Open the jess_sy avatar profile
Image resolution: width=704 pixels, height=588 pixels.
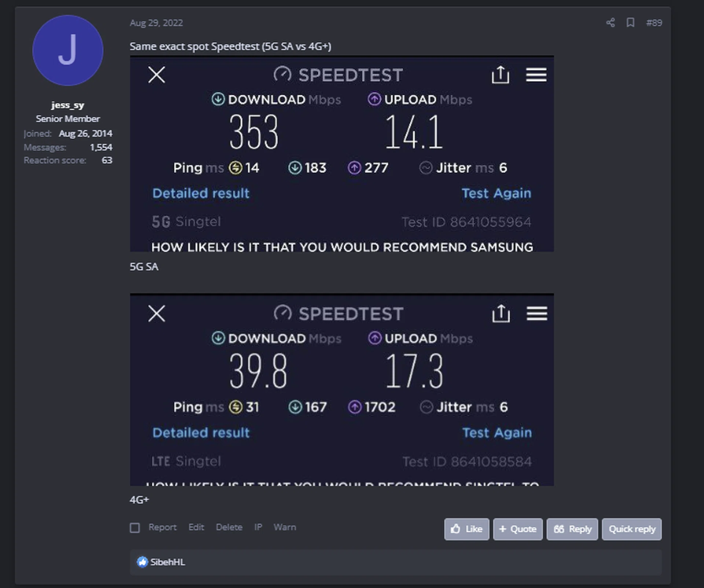click(68, 51)
